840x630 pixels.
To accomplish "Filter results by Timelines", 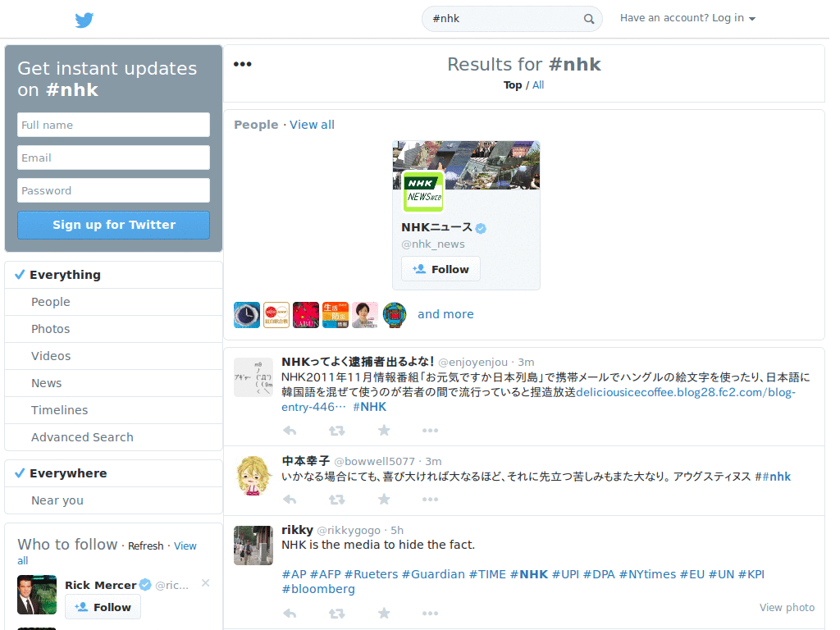I will (x=113, y=410).
